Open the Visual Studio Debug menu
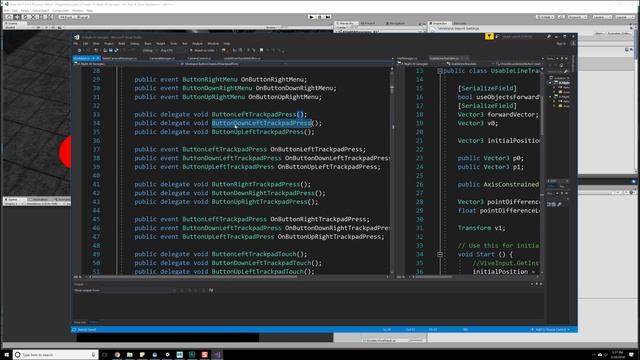 [135, 44]
